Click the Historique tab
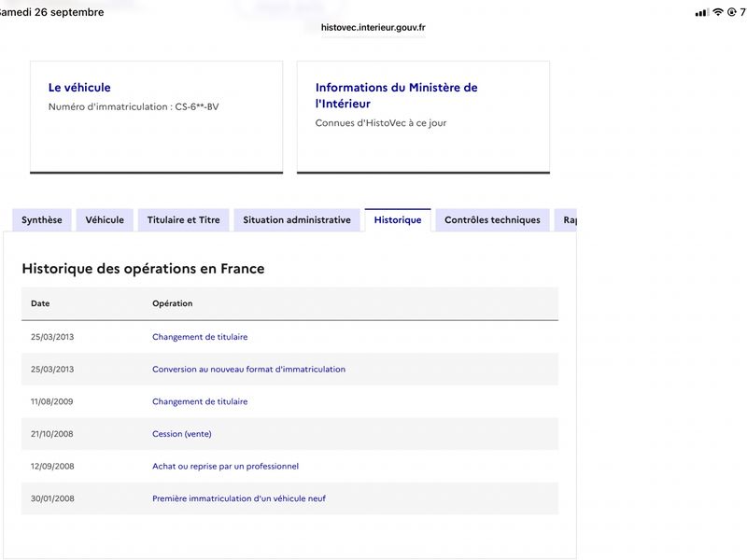747x560 pixels. 398,220
